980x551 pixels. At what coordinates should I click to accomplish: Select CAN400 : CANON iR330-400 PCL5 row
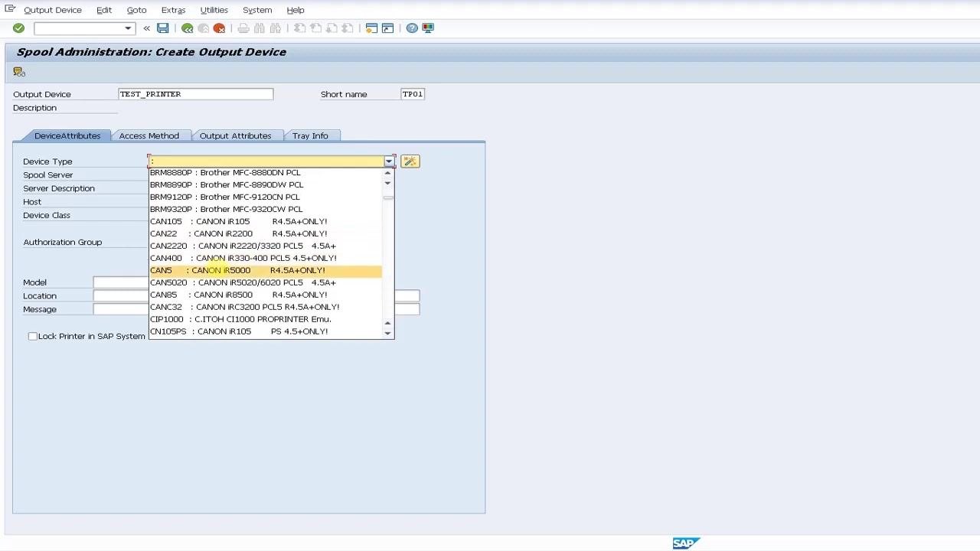265,258
